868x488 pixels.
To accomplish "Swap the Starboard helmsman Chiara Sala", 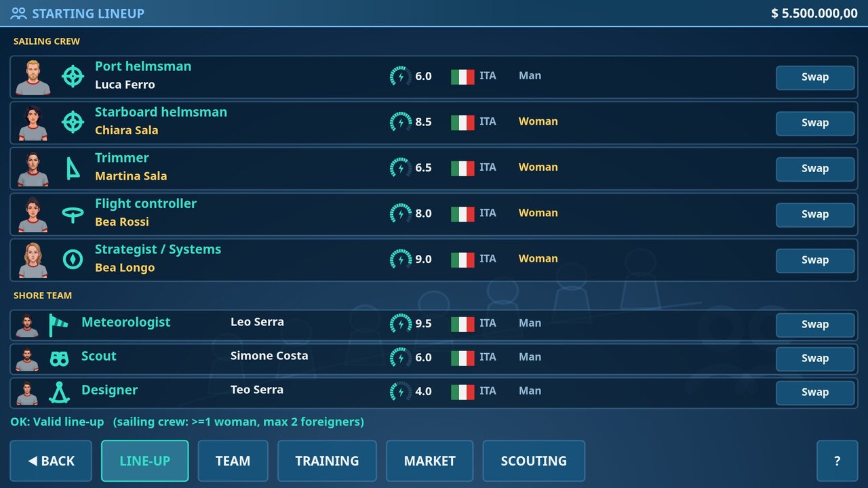I will tap(815, 123).
